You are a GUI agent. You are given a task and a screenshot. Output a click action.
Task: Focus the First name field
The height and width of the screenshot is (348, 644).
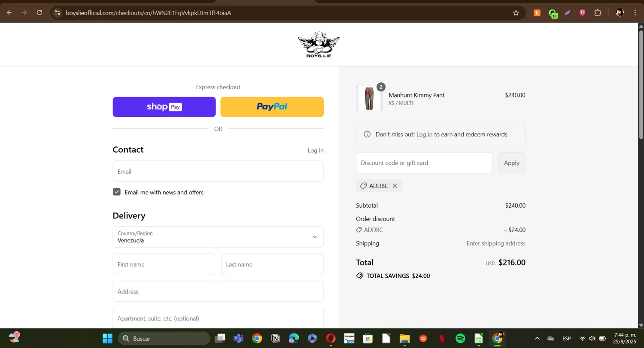164,264
